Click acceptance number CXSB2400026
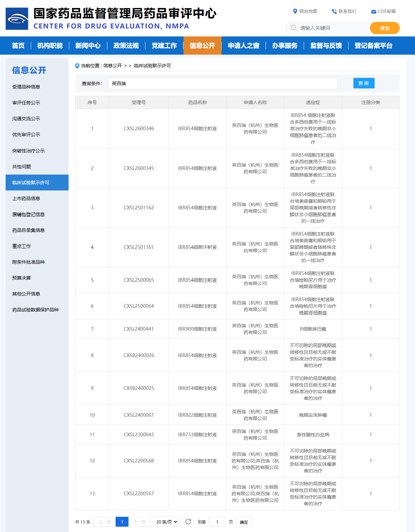Screen dimensions: 415x532 click(x=139, y=355)
